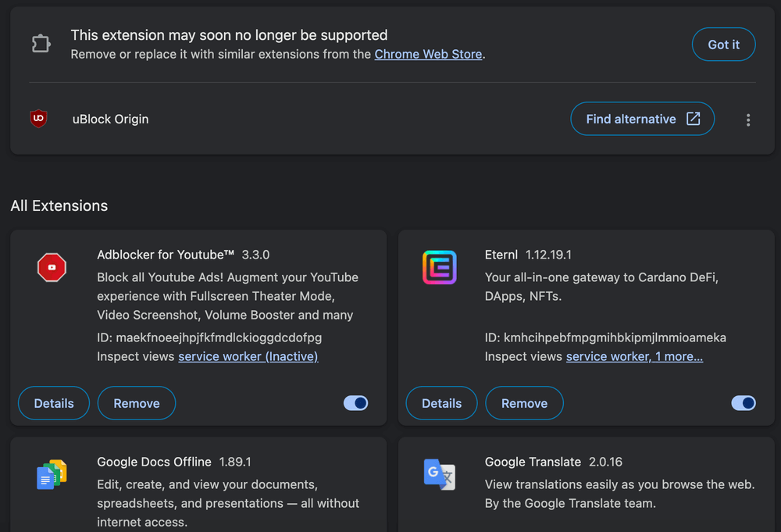Turn off the Eternl extension toggle
The image size is (781, 532).
[x=743, y=403]
